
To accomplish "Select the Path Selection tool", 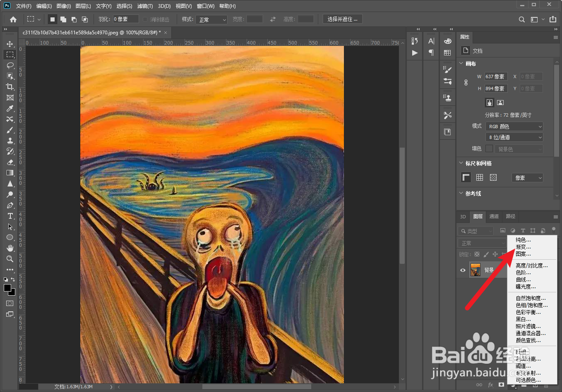I will click(10, 227).
